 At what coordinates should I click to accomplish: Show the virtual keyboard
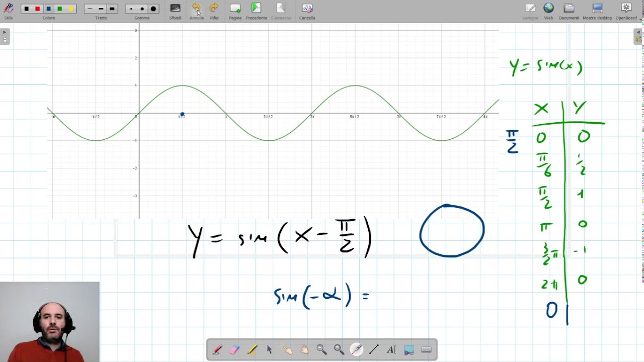[x=426, y=350]
